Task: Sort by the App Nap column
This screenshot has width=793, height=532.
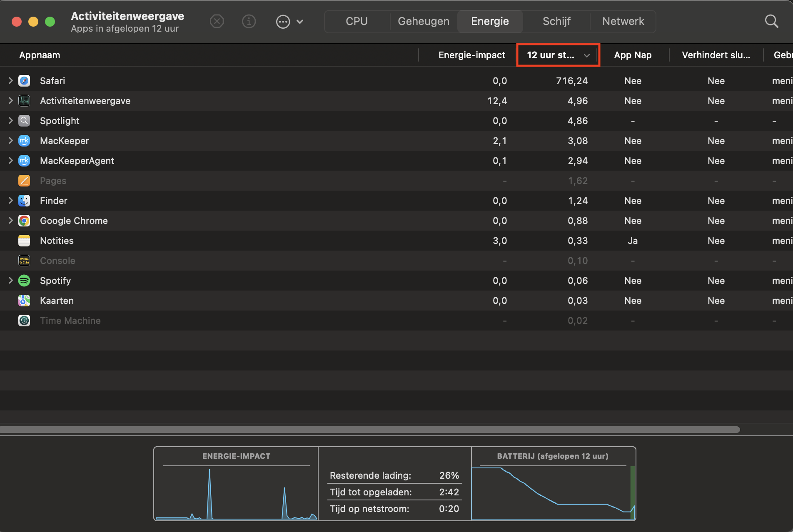Action: pos(632,55)
